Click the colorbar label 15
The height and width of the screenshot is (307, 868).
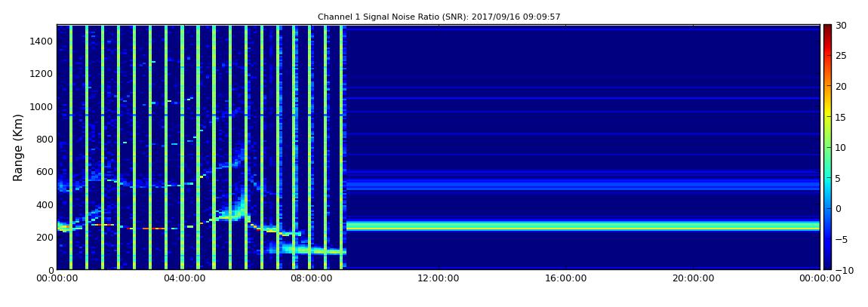(842, 117)
